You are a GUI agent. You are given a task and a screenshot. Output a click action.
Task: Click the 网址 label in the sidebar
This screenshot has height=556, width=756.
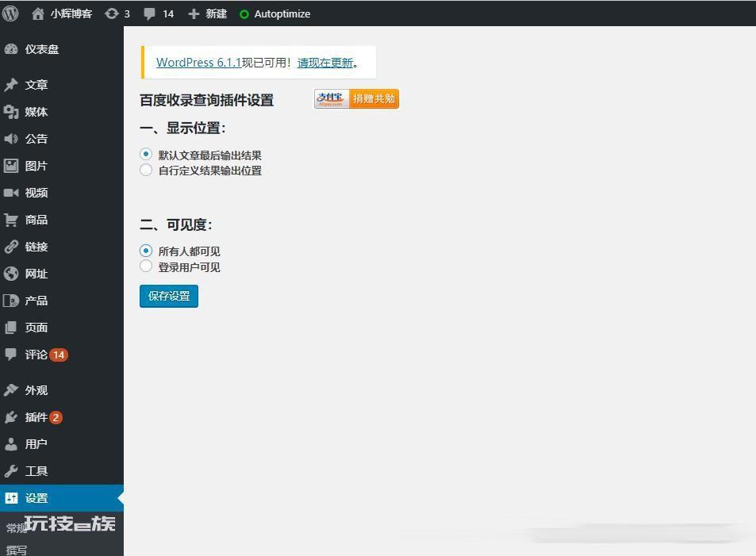36,274
